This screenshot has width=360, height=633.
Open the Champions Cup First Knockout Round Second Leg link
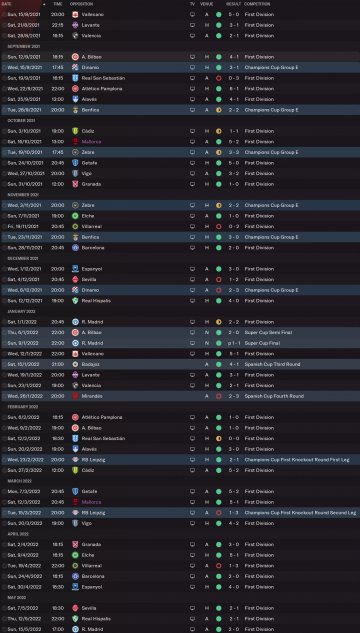pos(300,513)
